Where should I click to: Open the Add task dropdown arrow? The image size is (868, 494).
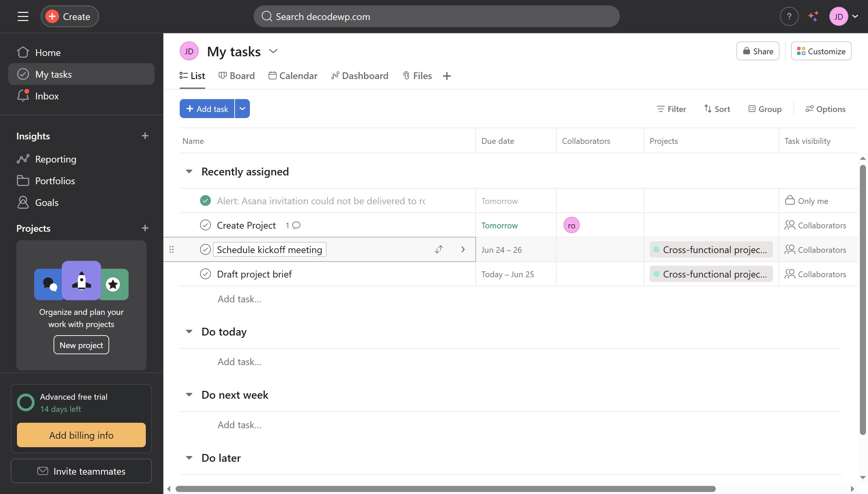click(x=242, y=109)
